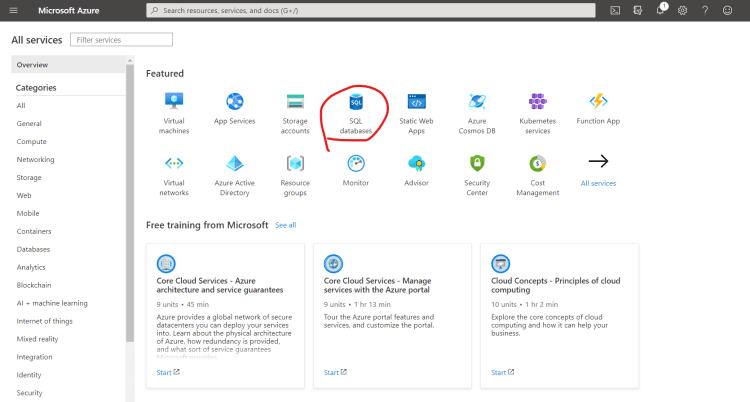Open the help question mark
The height and width of the screenshot is (402, 750).
click(705, 10)
